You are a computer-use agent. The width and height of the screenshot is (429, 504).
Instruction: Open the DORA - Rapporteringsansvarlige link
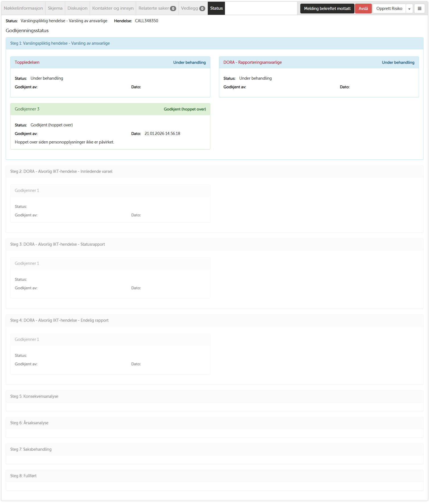(x=253, y=62)
